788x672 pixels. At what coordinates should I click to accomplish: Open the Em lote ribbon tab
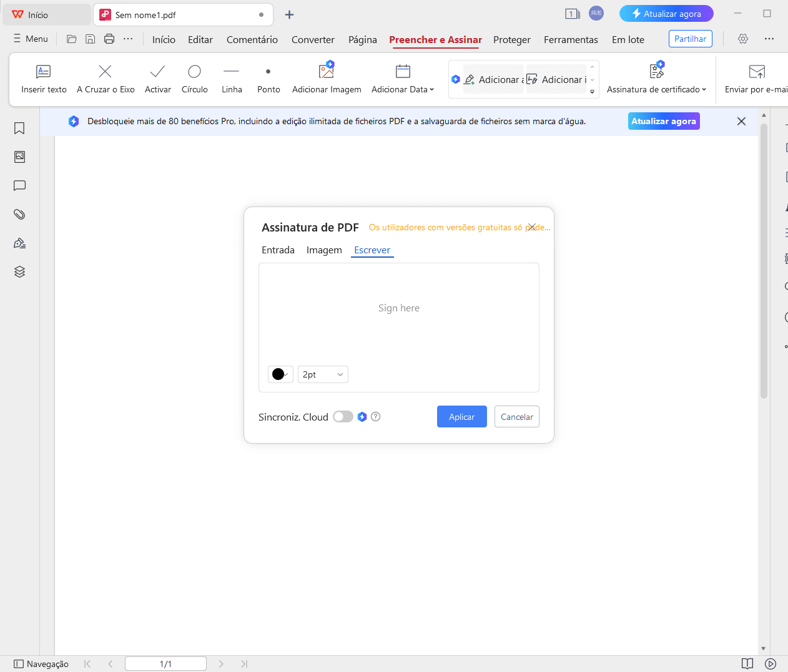(628, 39)
